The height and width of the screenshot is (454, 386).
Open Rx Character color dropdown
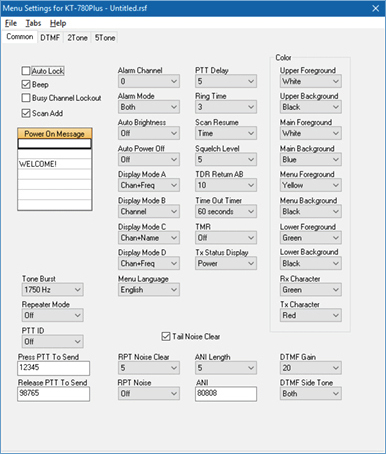pyautogui.click(x=311, y=290)
